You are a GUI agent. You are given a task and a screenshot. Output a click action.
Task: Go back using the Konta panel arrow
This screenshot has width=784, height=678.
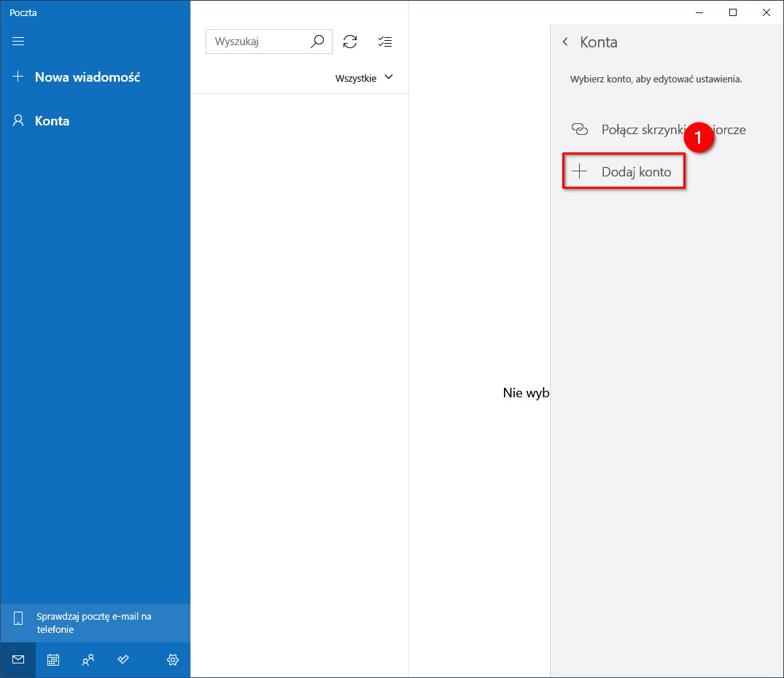(565, 42)
